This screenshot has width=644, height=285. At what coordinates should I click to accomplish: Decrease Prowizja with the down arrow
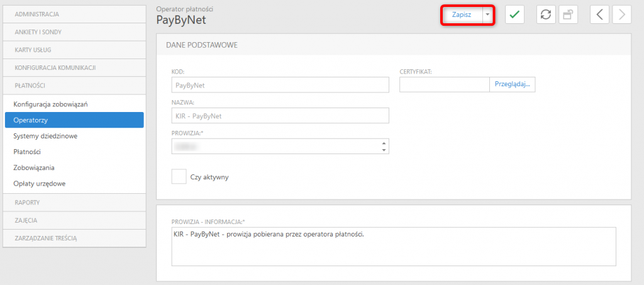coord(384,150)
